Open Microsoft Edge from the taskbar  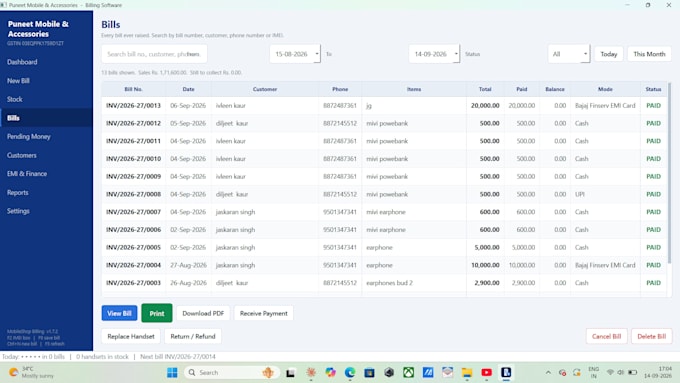point(350,373)
